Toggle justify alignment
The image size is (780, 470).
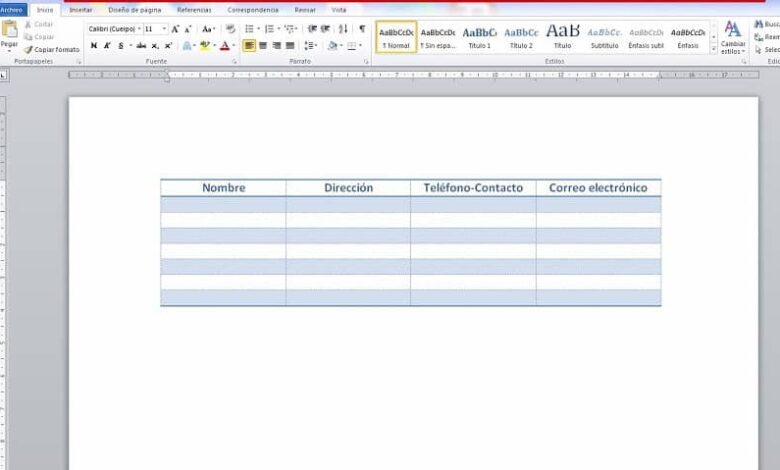[290, 46]
